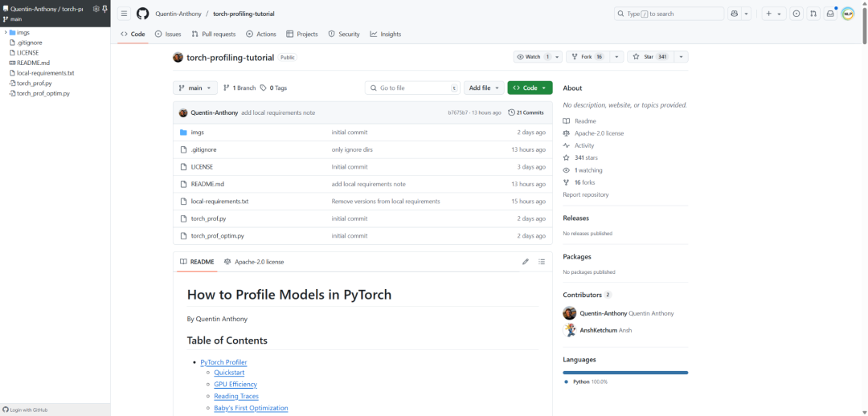The height and width of the screenshot is (416, 868).
Task: Open Security tab
Action: click(344, 34)
